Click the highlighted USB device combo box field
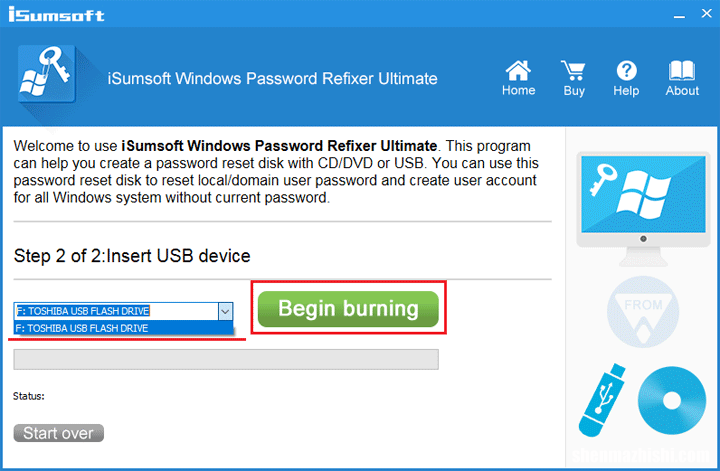This screenshot has height=471, width=720. click(x=115, y=311)
